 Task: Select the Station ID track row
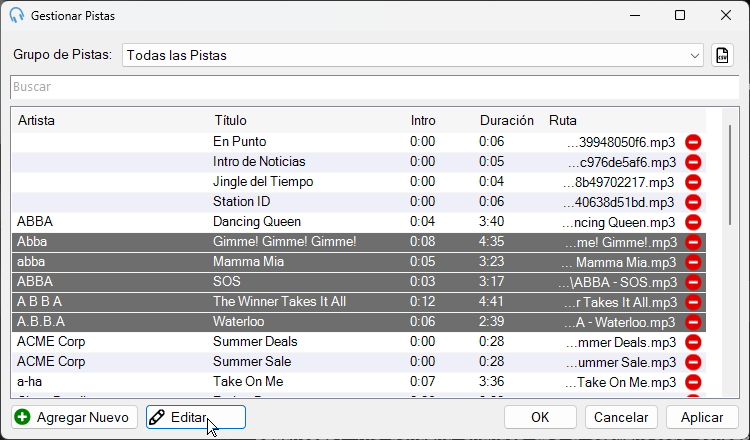tap(359, 202)
